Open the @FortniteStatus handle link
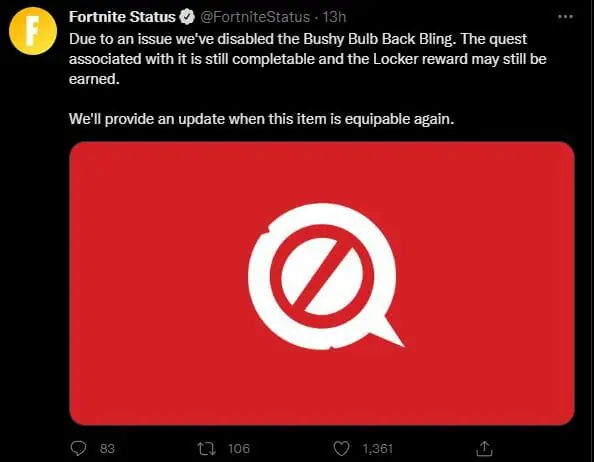The width and height of the screenshot is (594, 462). [255, 17]
